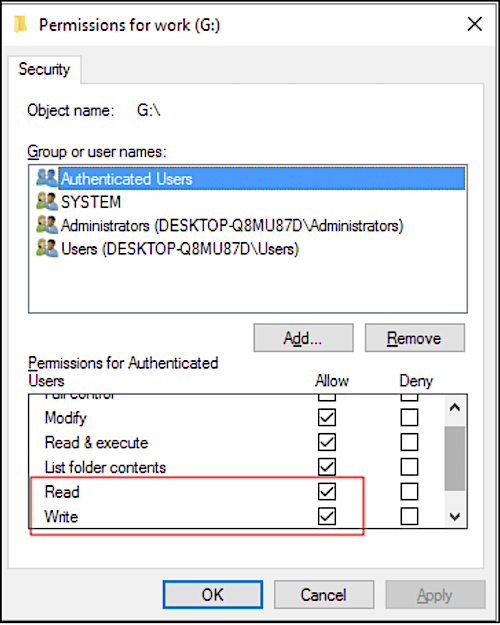Check the Deny checkbox for Read
Viewport: 500px width, 625px height.
coord(409,491)
